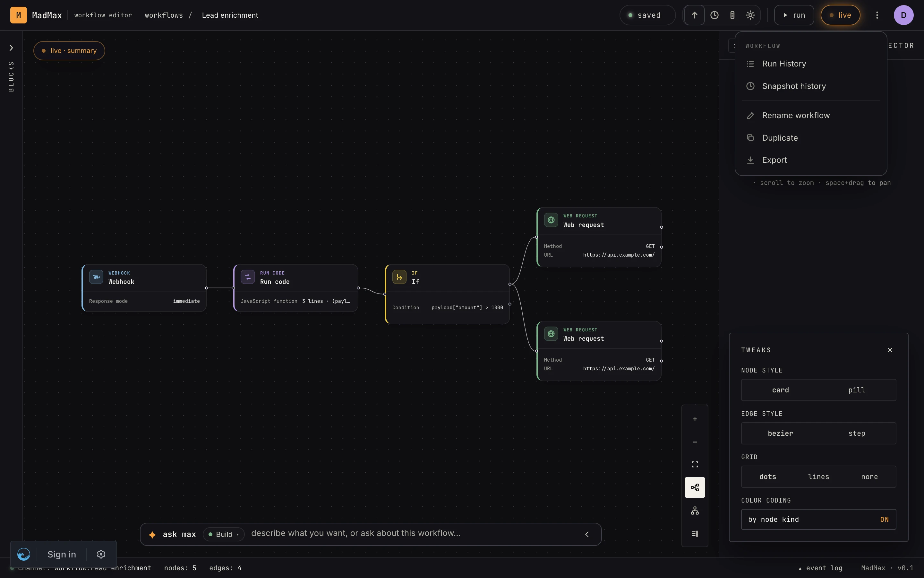Set grid to dots
Image resolution: width=924 pixels, height=578 pixels.
tap(768, 477)
